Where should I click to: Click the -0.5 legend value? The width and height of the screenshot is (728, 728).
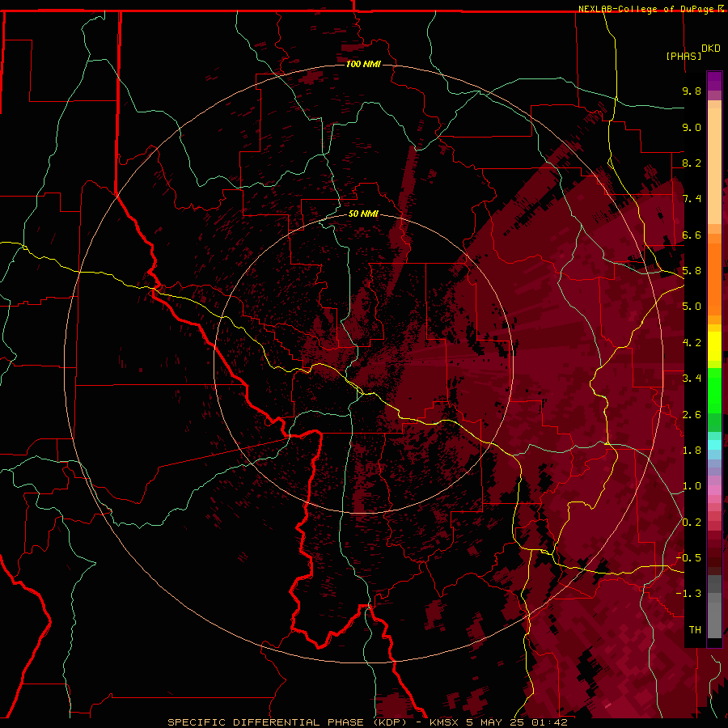[x=689, y=558]
